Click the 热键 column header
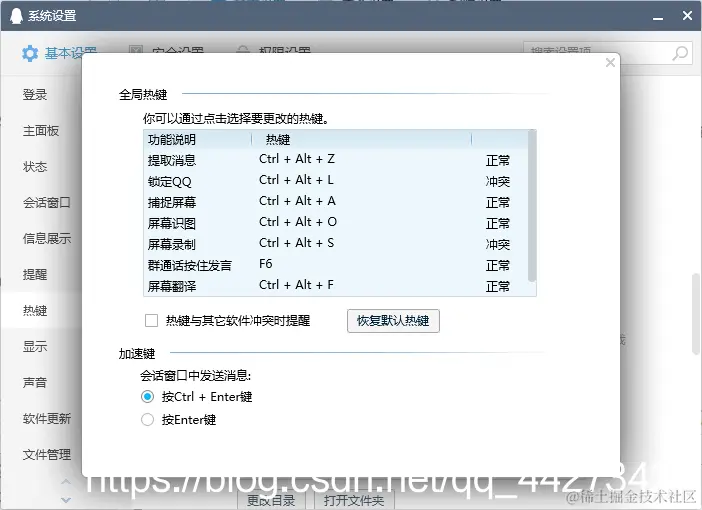The image size is (702, 510). click(362, 140)
